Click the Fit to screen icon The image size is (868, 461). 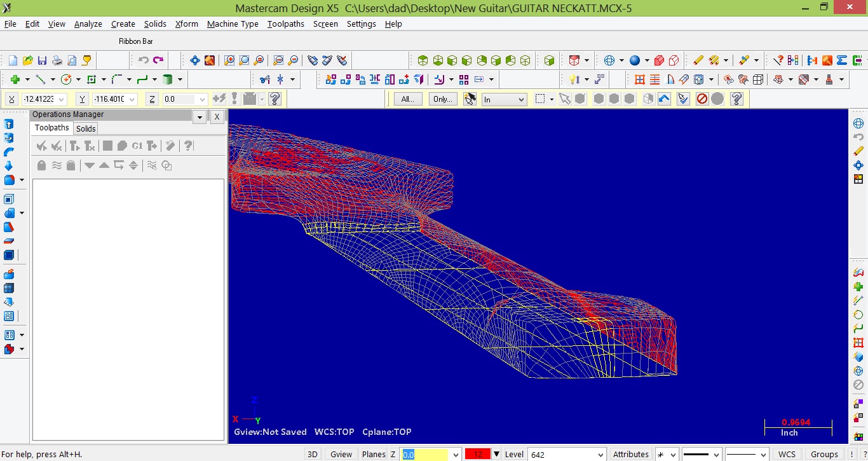coord(195,60)
